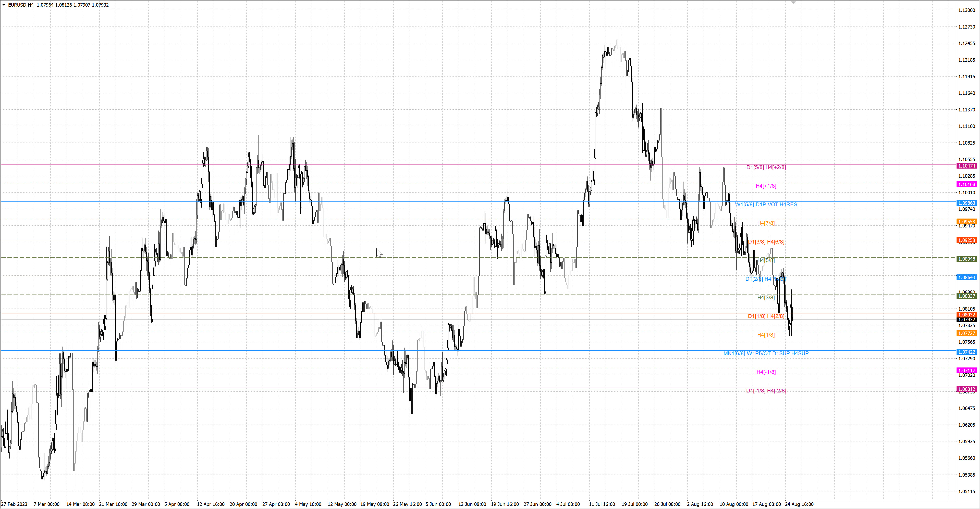Click the magenta 1.10474 price tag
The width and height of the screenshot is (980, 509).
coord(966,166)
